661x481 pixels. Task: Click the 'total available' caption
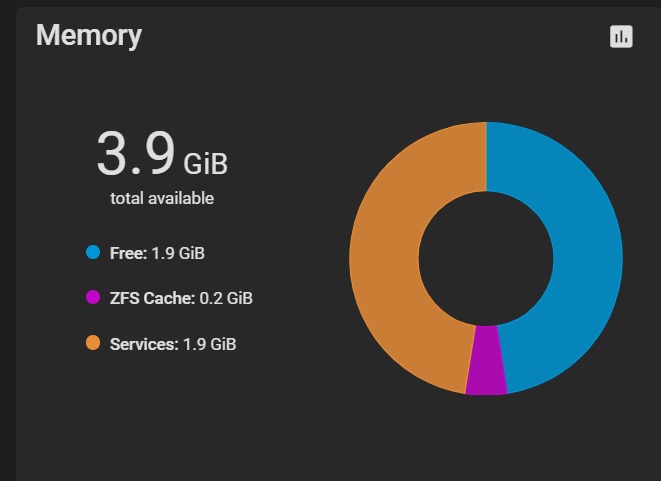coord(162,198)
